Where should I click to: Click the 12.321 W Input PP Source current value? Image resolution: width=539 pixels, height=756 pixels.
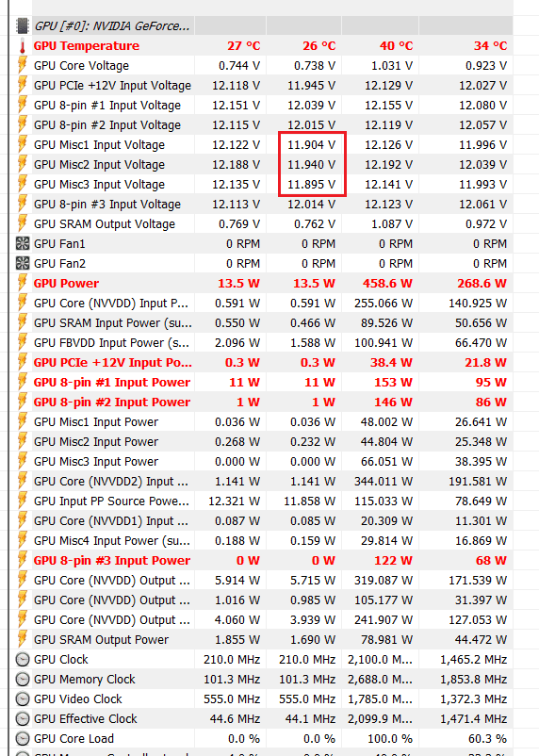(x=235, y=501)
